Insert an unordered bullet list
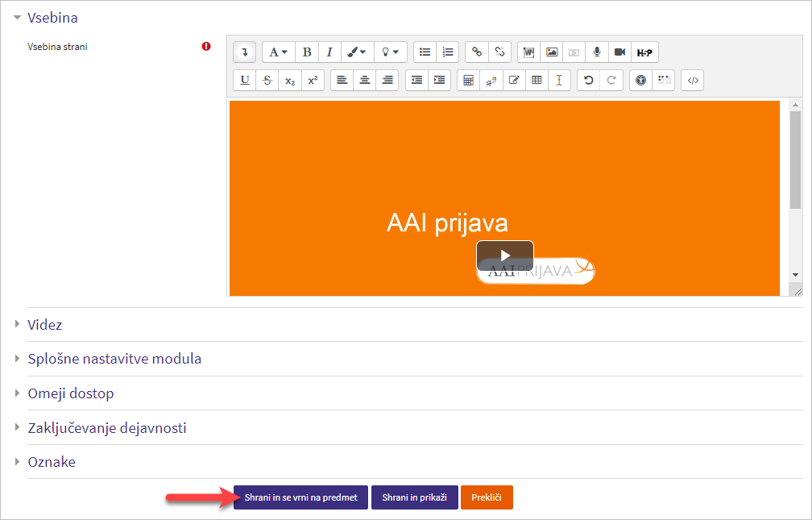The height and width of the screenshot is (520, 812). tap(425, 52)
